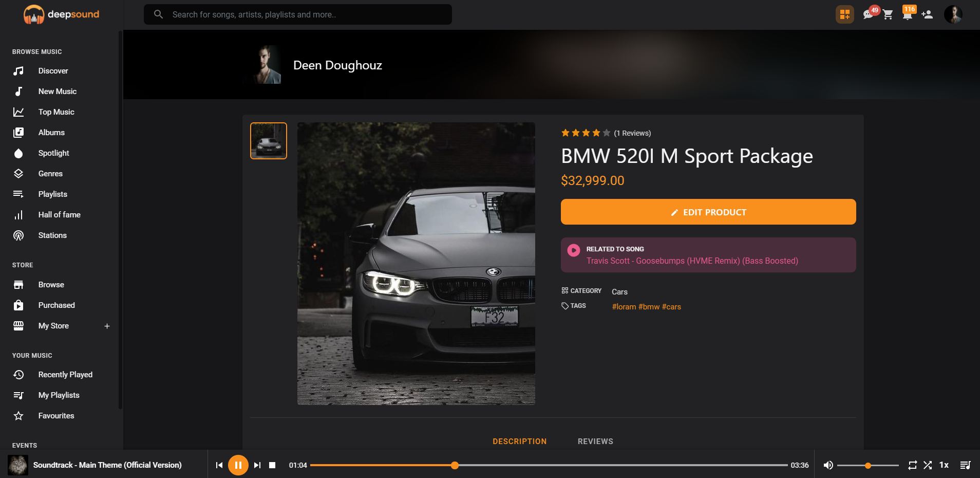Image resolution: width=980 pixels, height=478 pixels.
Task: Switch to the Description tab
Action: (x=520, y=442)
